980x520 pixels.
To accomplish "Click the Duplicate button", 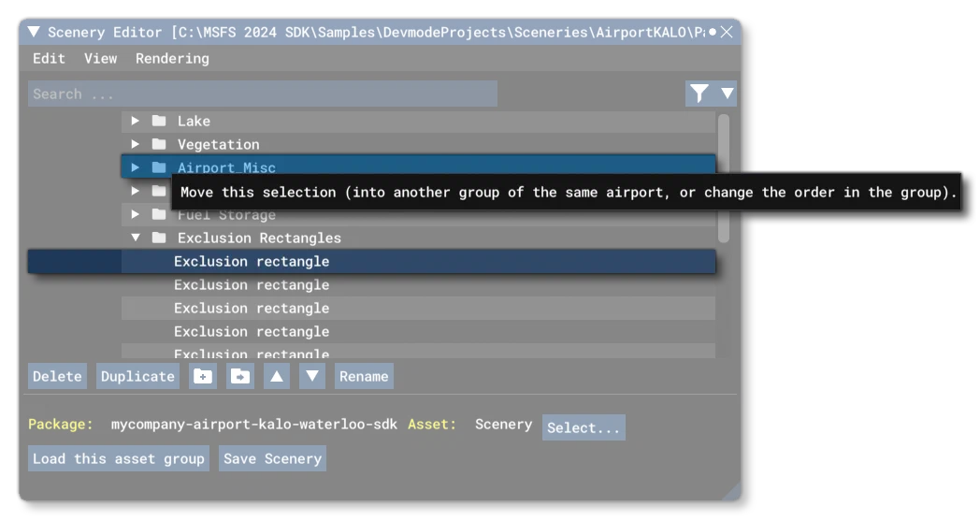I will click(x=137, y=376).
